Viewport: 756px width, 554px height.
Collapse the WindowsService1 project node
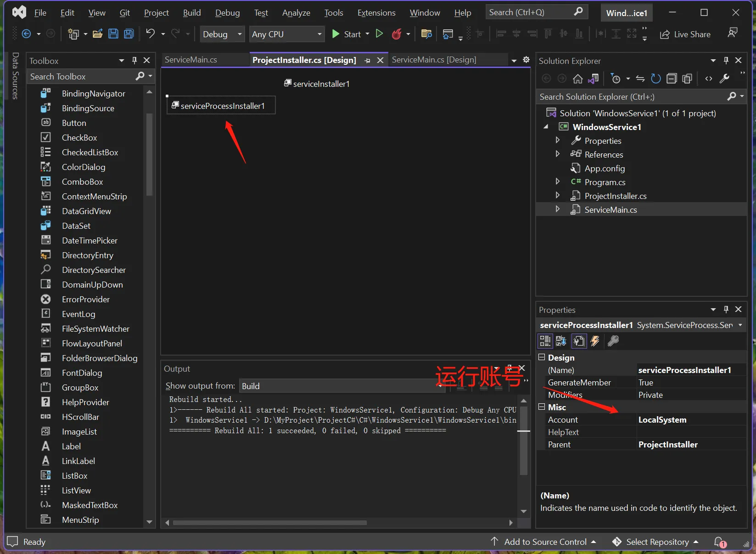[x=546, y=127]
